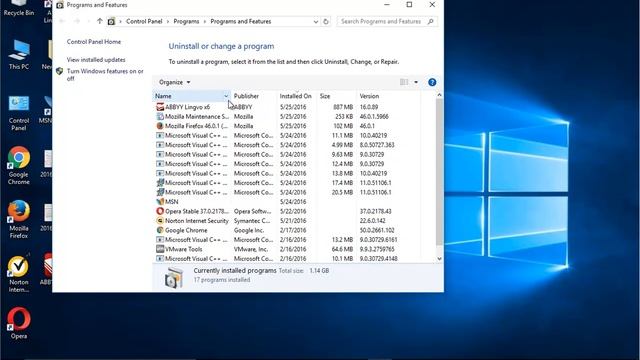The width and height of the screenshot is (640, 360).
Task: Click Symantec publisher cell
Action: 252,220
